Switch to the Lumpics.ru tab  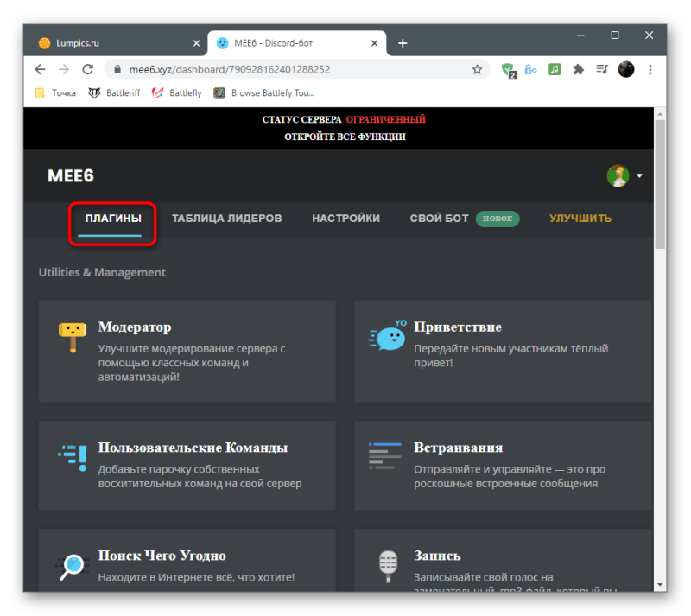click(116, 43)
